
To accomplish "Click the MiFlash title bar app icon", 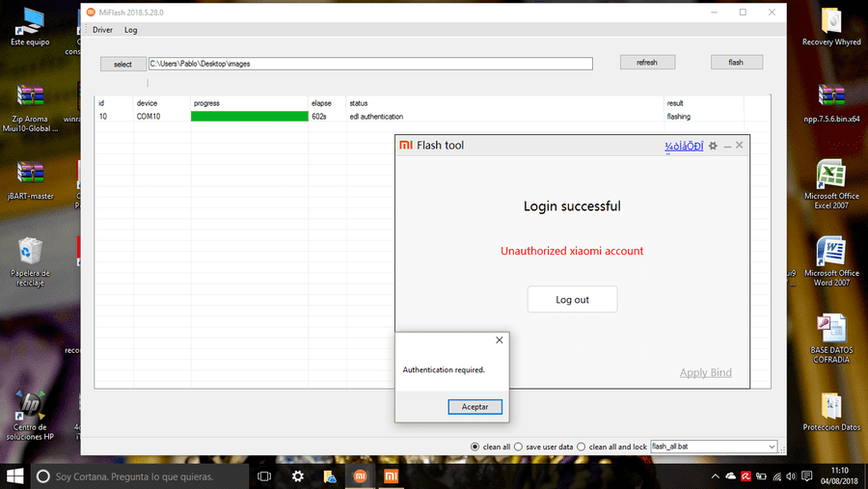I will pos(91,13).
